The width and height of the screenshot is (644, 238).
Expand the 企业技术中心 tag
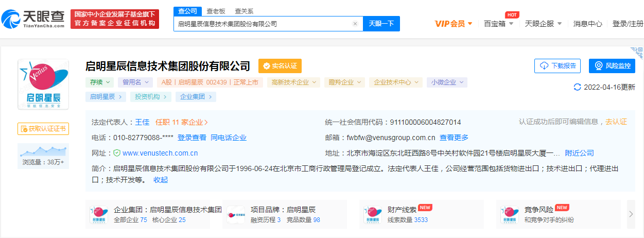pyautogui.click(x=395, y=82)
